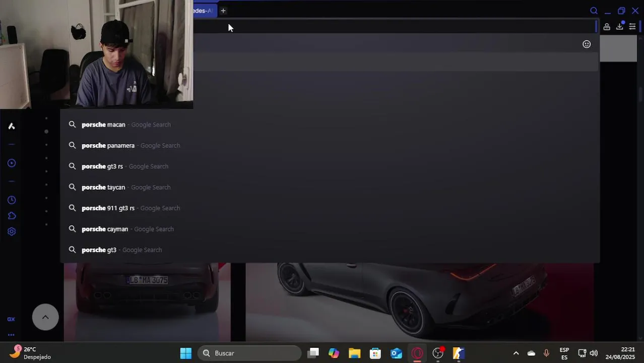Open the Aria AI sidebar icon

12,126
